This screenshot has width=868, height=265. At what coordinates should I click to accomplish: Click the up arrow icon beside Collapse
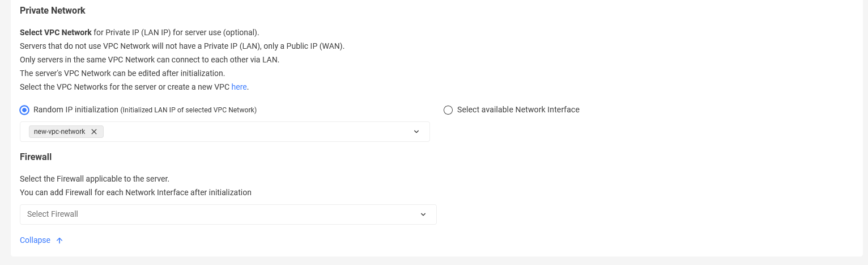tap(59, 241)
